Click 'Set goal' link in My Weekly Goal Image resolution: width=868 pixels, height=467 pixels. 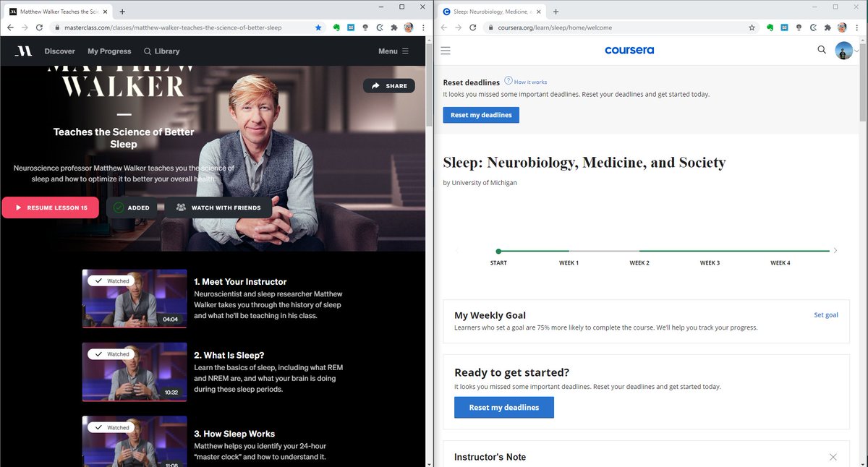pos(826,315)
